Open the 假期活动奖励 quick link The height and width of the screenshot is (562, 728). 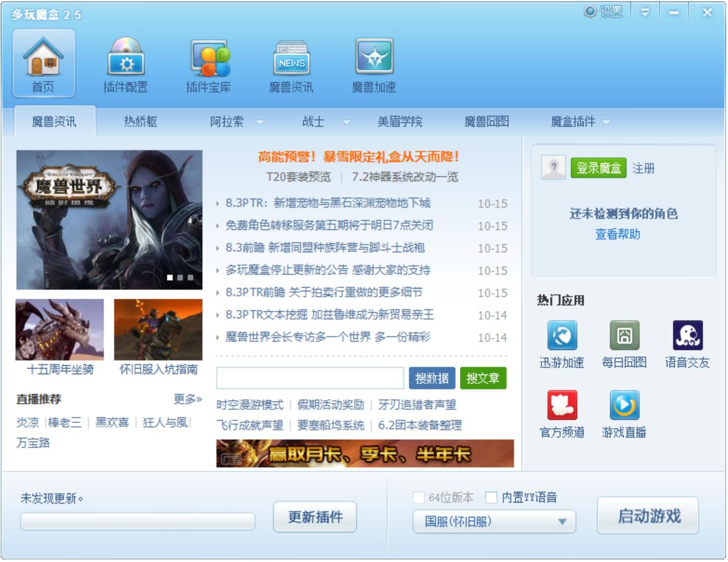(331, 404)
